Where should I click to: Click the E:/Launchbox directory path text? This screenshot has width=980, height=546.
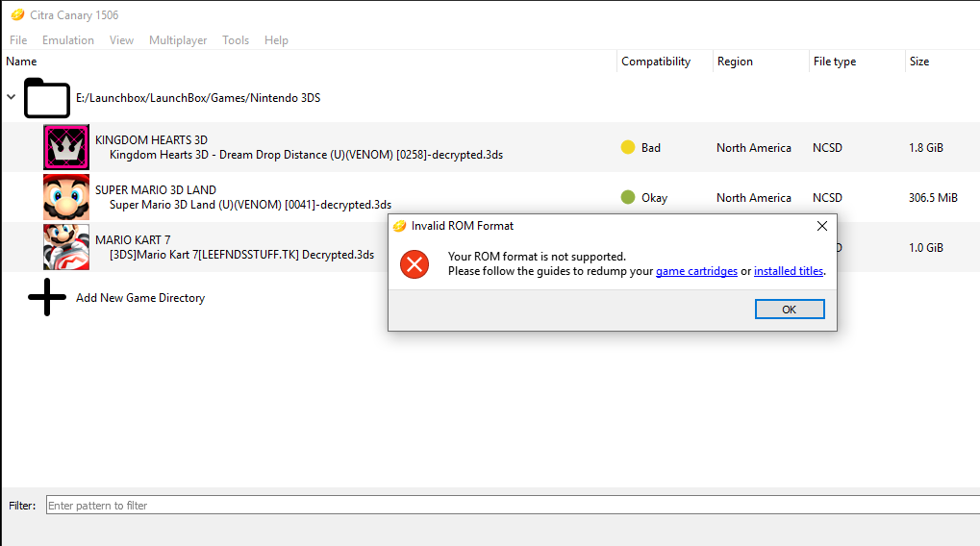198,98
